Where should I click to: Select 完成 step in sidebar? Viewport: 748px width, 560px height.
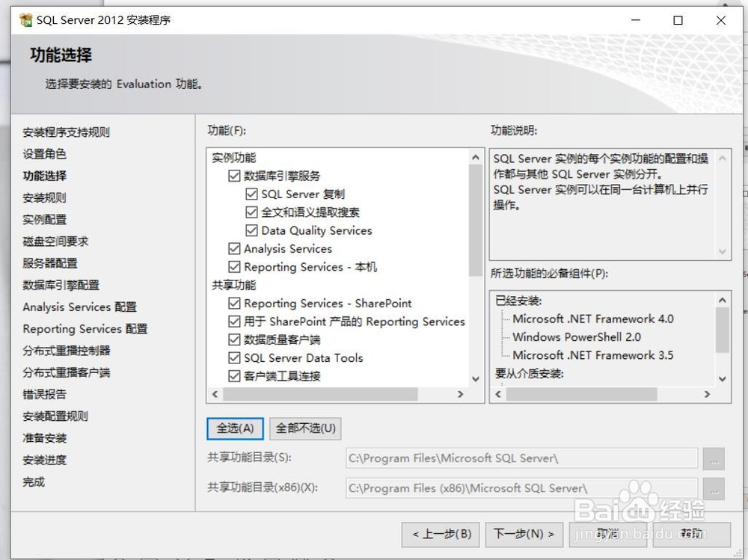(x=34, y=482)
